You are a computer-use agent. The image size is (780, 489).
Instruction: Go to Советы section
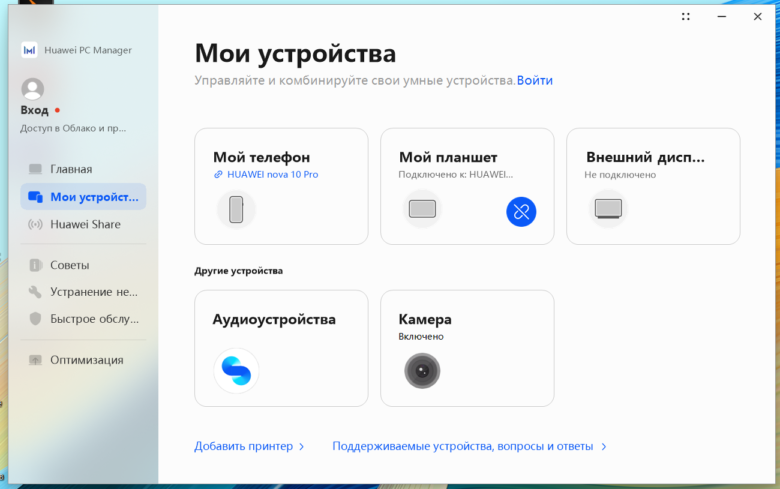point(83,265)
